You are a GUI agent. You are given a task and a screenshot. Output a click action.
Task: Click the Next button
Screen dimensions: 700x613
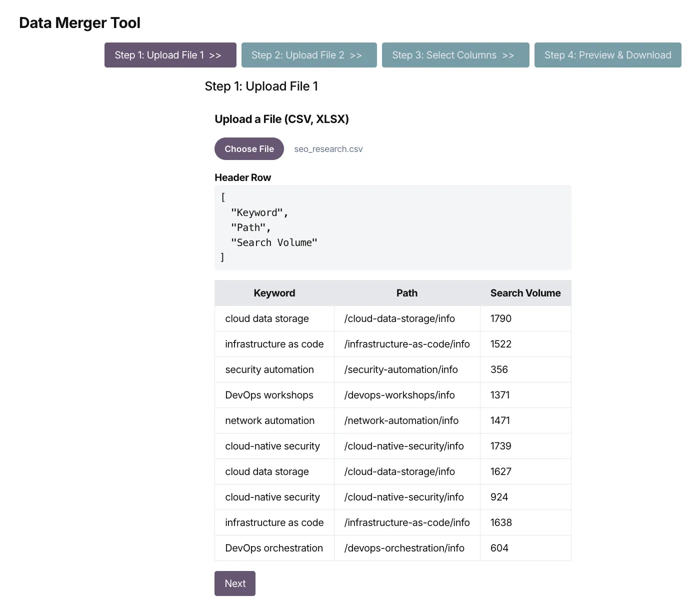click(x=235, y=583)
